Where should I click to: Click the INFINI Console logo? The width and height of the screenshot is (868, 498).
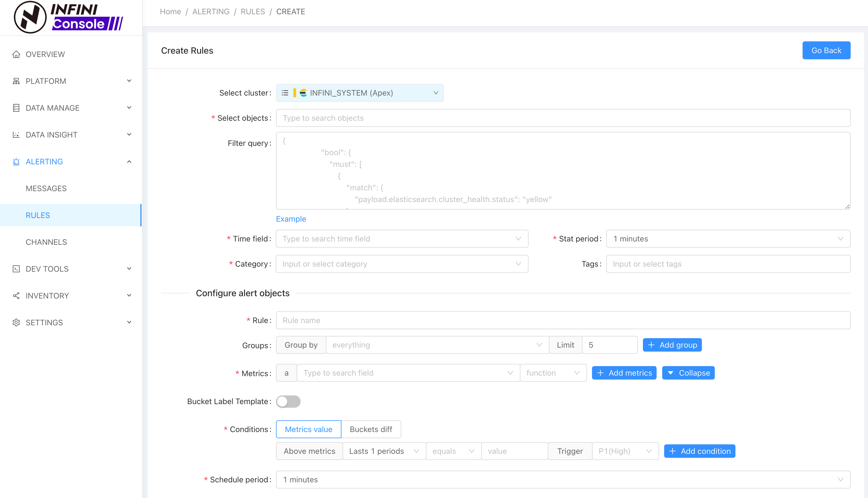click(69, 17)
